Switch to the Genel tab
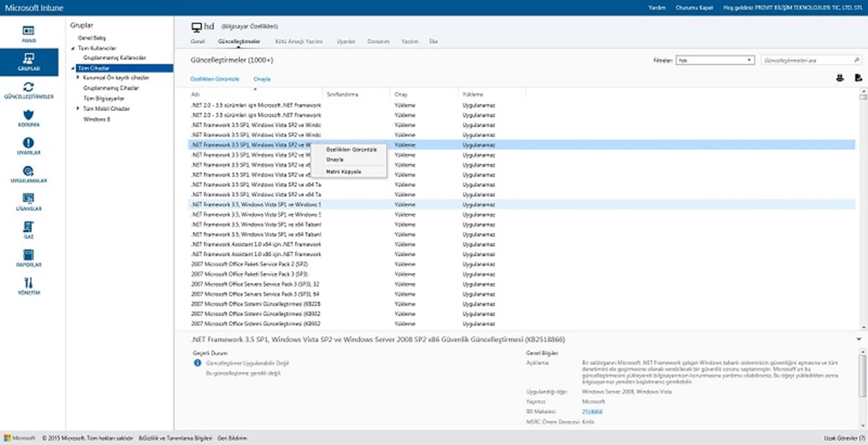 coord(197,42)
